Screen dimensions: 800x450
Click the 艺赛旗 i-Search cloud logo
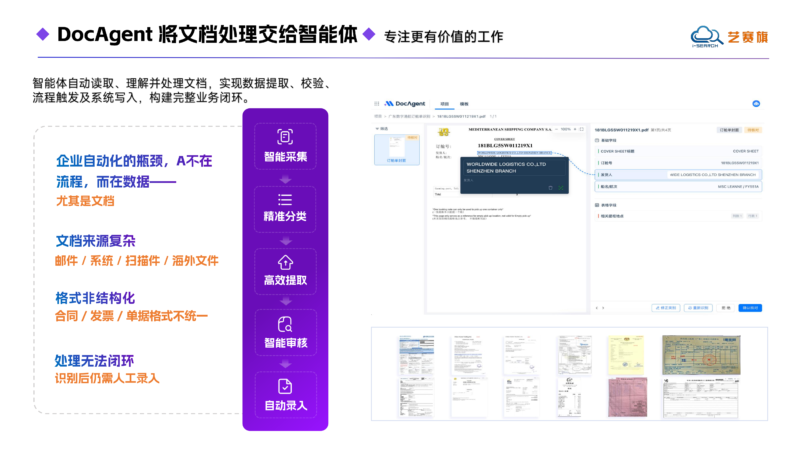(x=707, y=37)
